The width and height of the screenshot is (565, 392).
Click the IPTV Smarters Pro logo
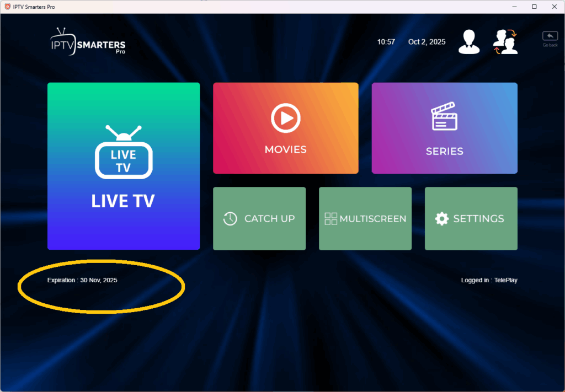[88, 42]
